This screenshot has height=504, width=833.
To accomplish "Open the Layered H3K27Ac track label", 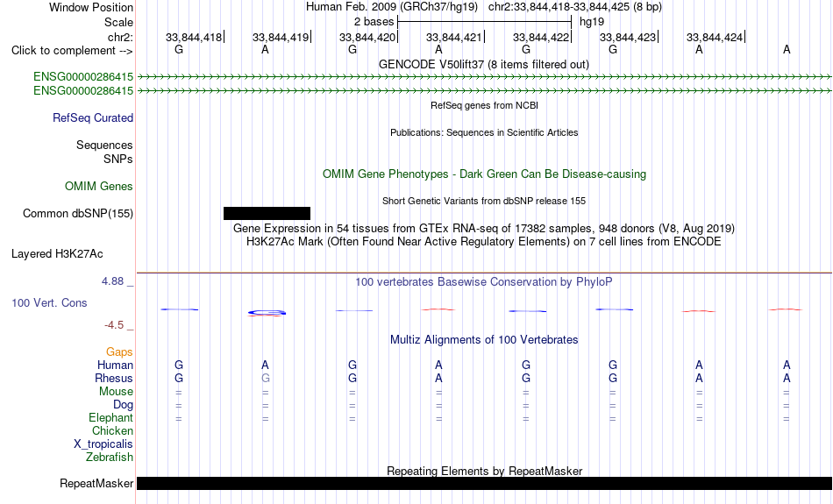I will [57, 254].
